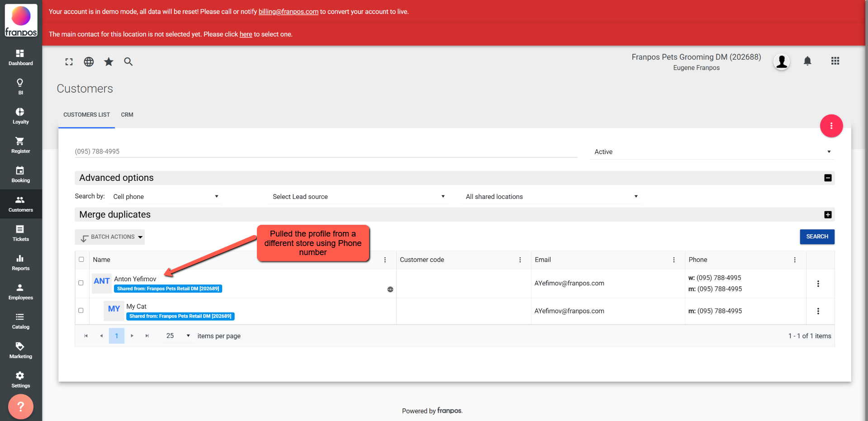Go to first page in pagination
868x421 pixels.
86,336
